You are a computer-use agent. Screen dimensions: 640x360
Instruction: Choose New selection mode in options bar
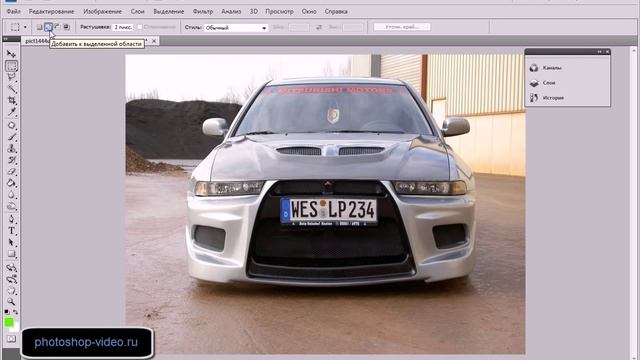(39, 27)
